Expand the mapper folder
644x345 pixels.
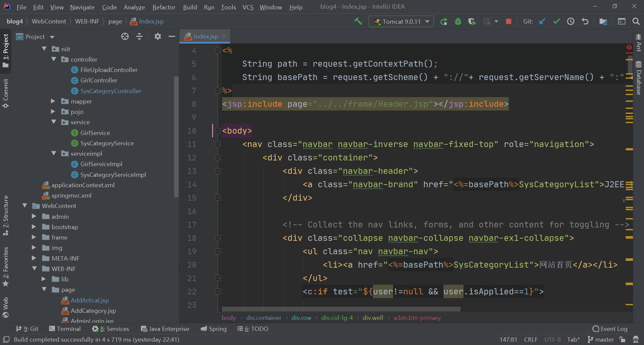(x=53, y=101)
